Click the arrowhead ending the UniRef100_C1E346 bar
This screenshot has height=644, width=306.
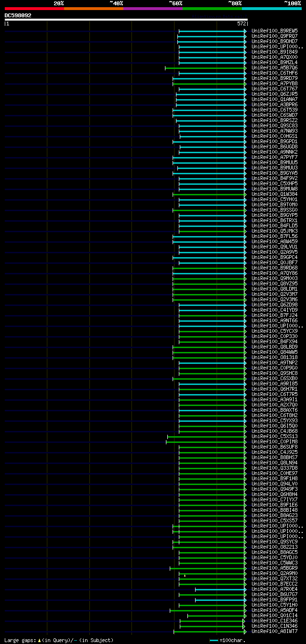tap(244, 621)
